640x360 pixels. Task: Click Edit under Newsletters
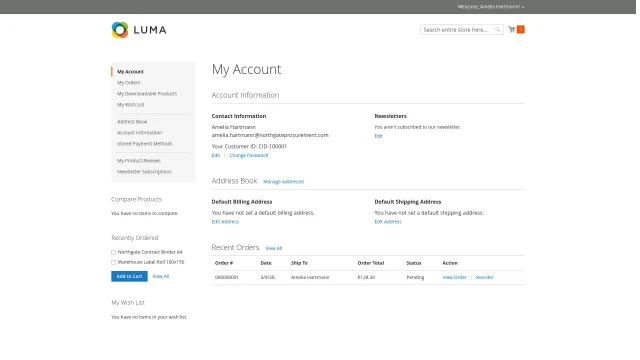click(x=378, y=136)
